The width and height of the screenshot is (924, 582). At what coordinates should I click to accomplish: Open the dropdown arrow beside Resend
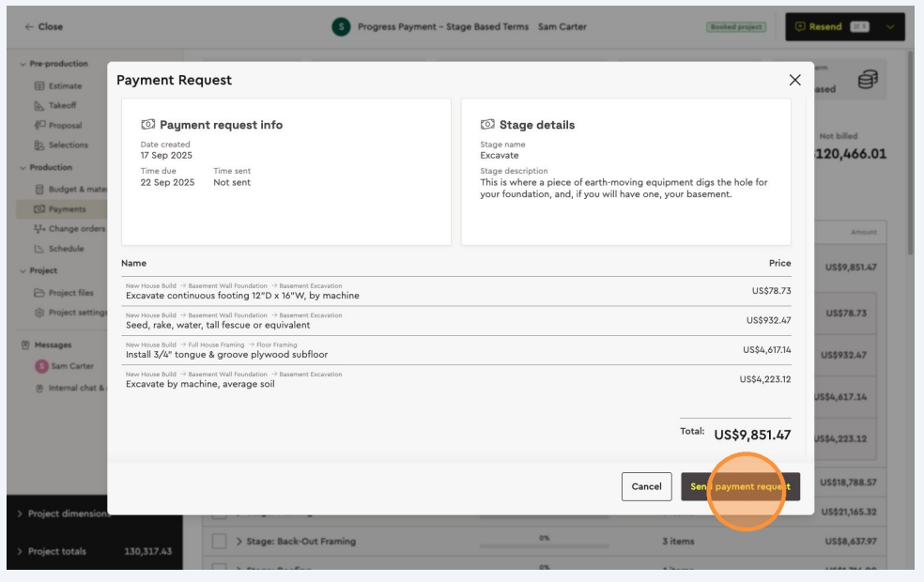click(x=890, y=26)
